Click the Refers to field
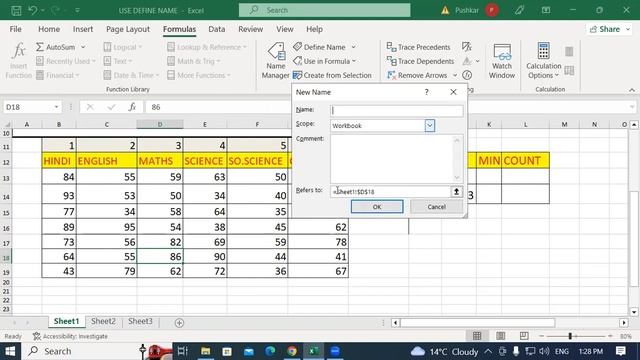Viewport: 640px width, 360px height. coord(390,191)
